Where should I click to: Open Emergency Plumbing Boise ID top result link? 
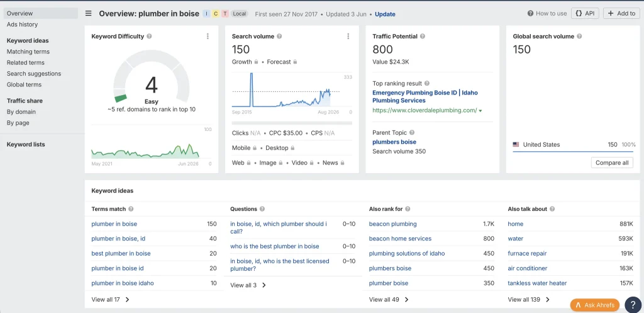coord(425,96)
